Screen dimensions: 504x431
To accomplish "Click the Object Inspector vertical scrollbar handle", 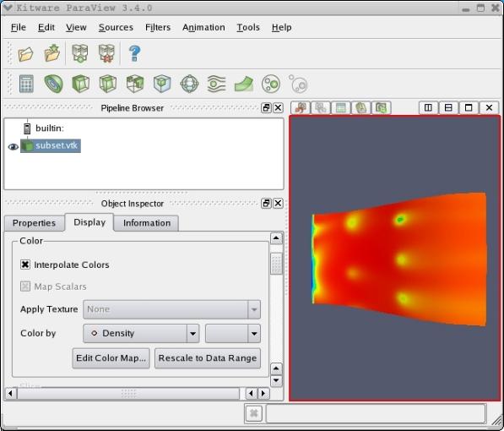I will tap(276, 264).
